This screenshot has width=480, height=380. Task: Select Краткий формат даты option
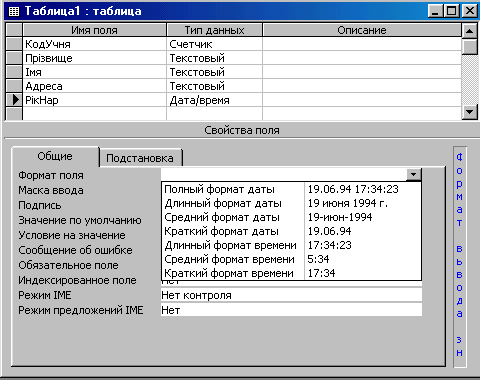[291, 231]
